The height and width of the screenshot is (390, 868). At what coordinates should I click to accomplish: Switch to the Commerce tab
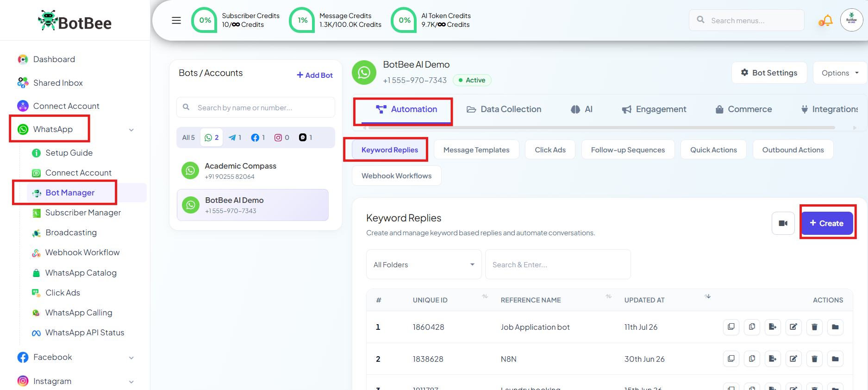[743, 109]
